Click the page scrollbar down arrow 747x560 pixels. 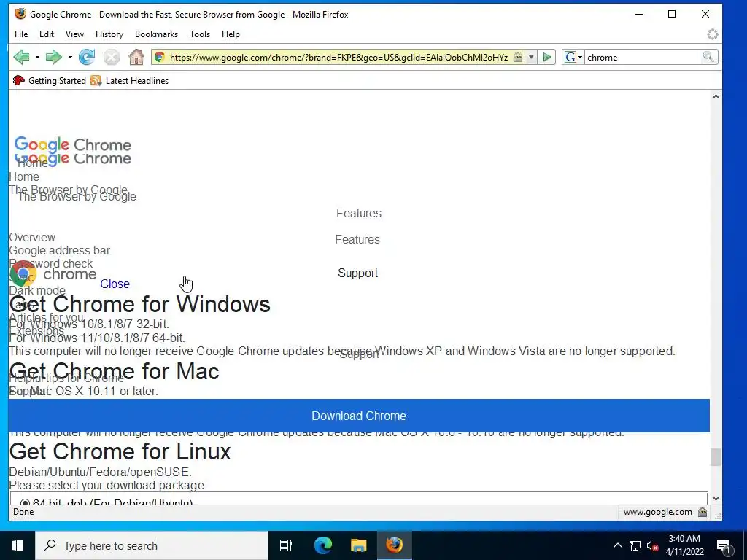716,499
